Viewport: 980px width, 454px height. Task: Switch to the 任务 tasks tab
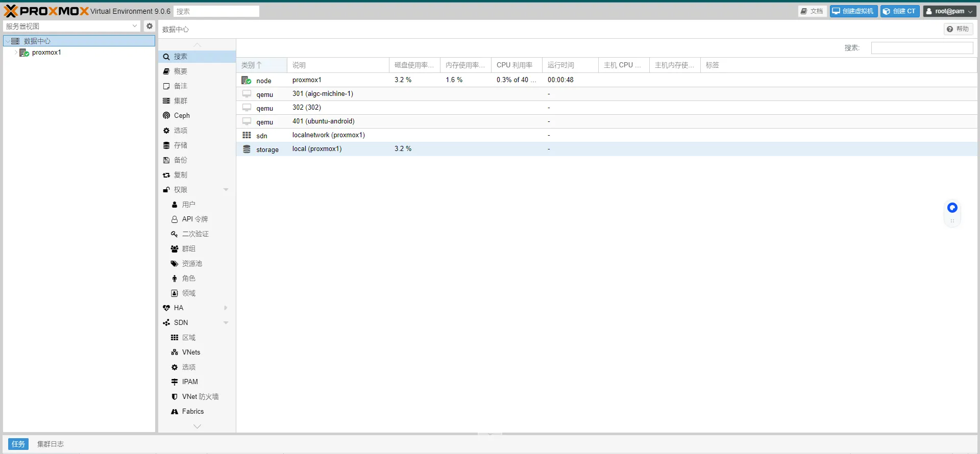[x=18, y=444]
